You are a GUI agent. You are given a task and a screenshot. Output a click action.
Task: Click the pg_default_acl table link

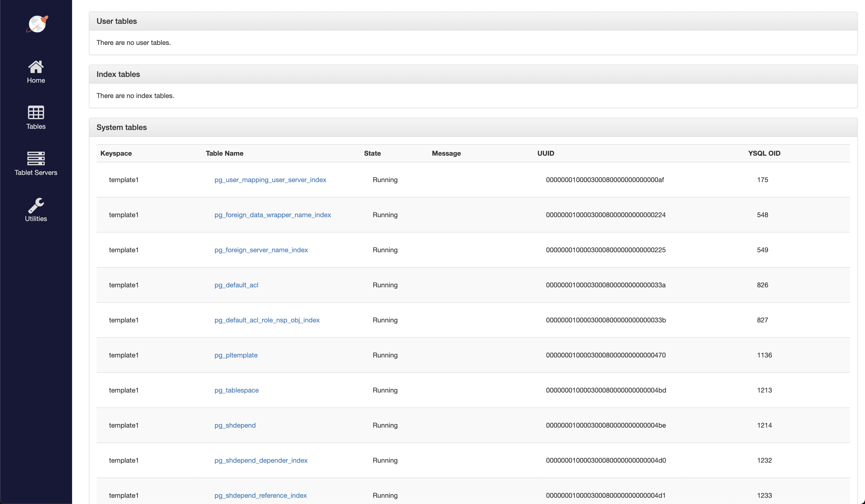click(236, 285)
